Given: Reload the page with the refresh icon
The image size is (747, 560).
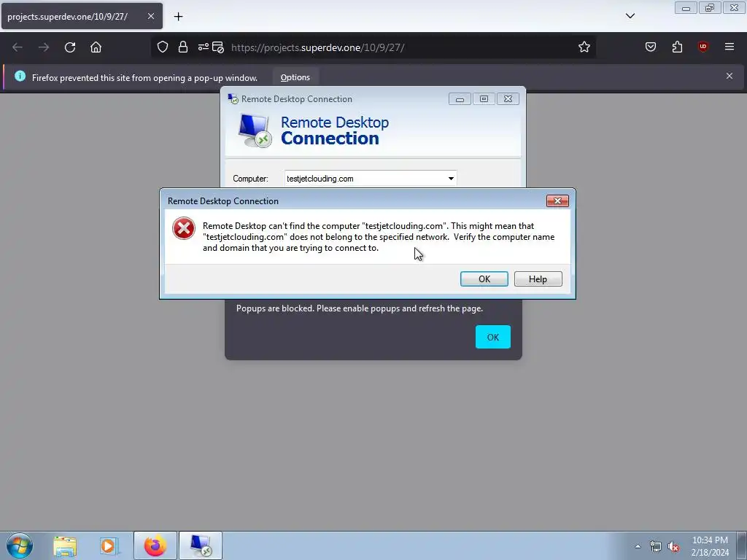Looking at the screenshot, I should [70, 47].
